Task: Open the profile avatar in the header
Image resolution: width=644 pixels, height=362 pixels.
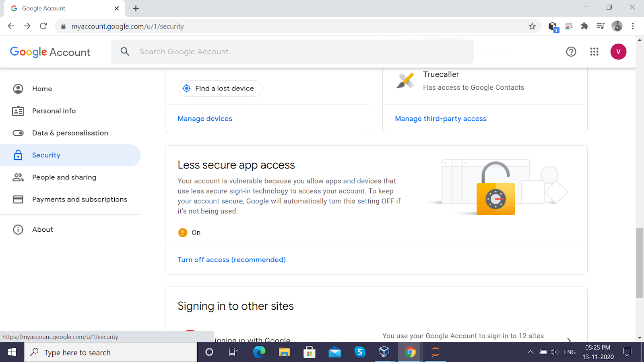Action: pyautogui.click(x=618, y=51)
